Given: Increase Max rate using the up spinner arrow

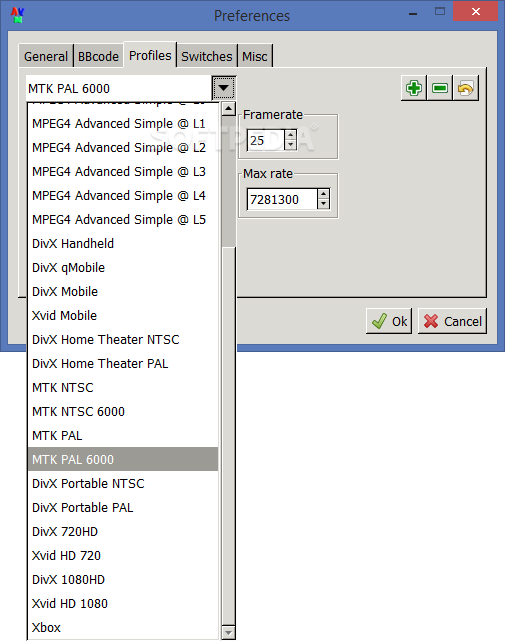Looking at the screenshot, I should coord(323,194).
